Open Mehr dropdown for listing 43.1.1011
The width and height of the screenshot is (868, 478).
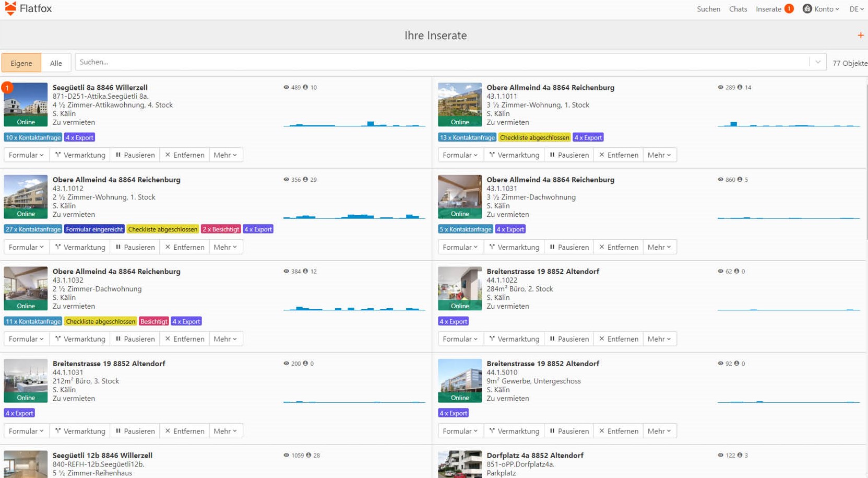pos(659,155)
